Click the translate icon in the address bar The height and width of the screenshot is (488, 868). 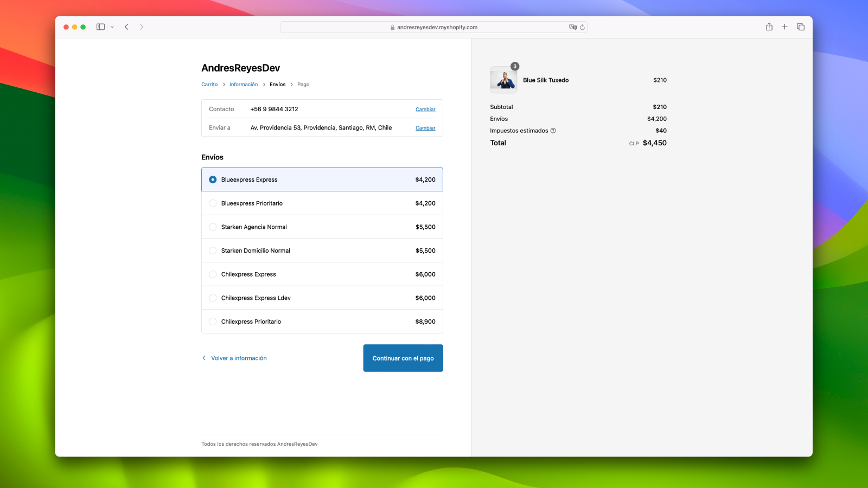click(x=572, y=27)
